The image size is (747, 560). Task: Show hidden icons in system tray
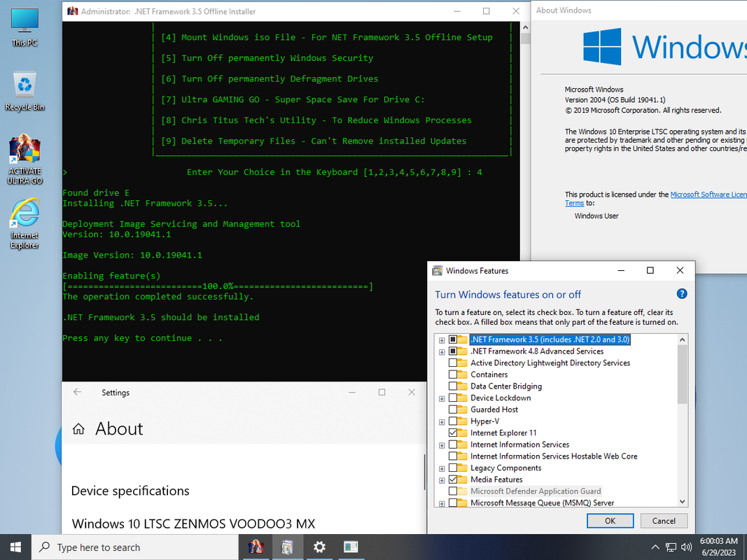click(655, 547)
